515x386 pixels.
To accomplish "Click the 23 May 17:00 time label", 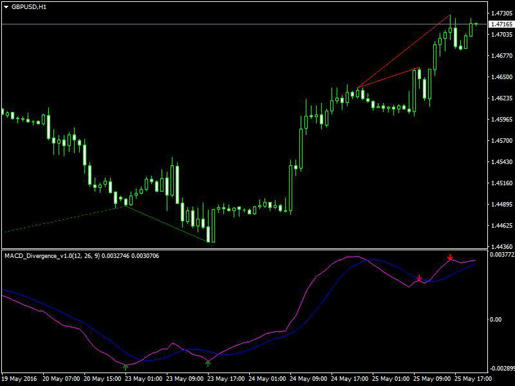I will click(x=226, y=379).
